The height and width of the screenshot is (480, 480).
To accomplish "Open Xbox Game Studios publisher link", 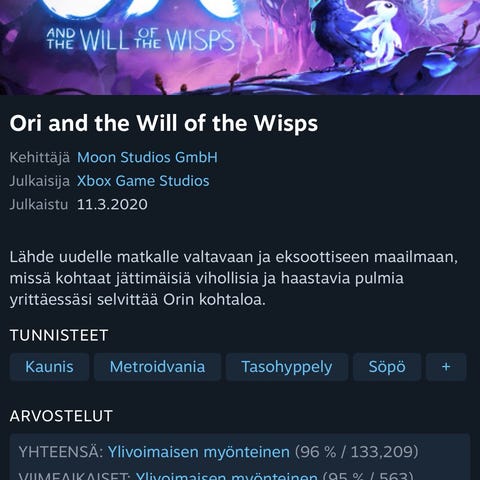I will (x=143, y=181).
